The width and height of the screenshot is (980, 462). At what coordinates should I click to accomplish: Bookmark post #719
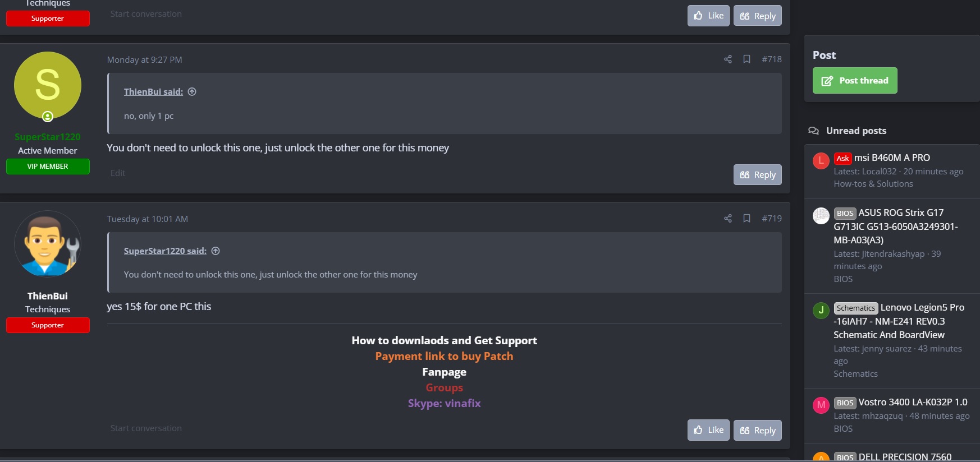[747, 219]
